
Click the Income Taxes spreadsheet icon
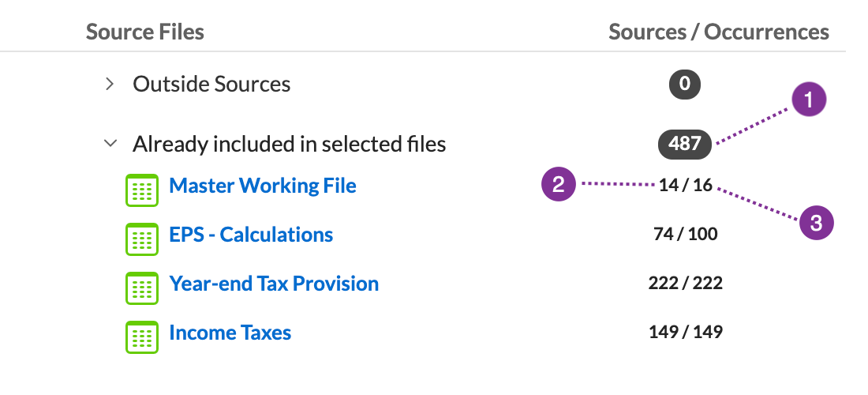142,337
